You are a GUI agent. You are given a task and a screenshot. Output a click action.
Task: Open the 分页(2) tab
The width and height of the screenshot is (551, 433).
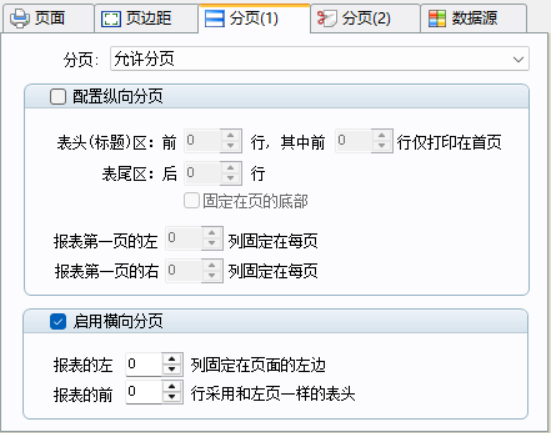(365, 18)
